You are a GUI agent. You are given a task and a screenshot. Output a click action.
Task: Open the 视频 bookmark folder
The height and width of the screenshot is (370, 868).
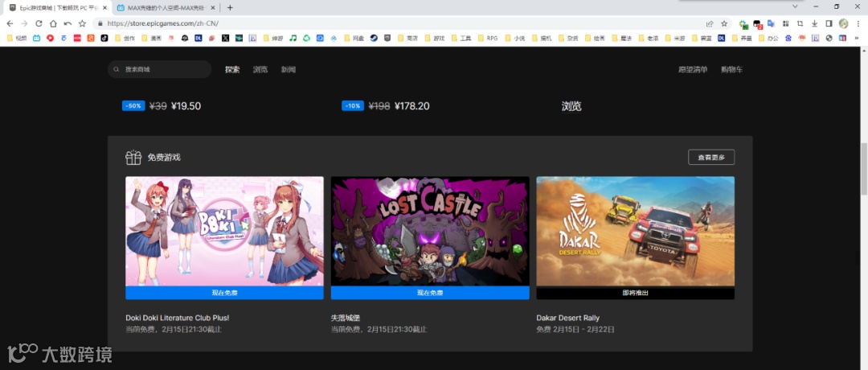point(17,39)
